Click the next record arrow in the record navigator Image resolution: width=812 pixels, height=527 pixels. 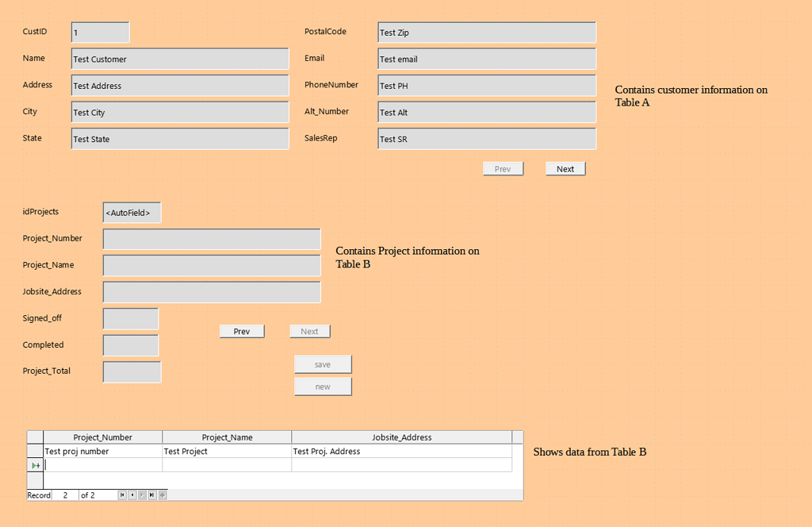click(142, 494)
